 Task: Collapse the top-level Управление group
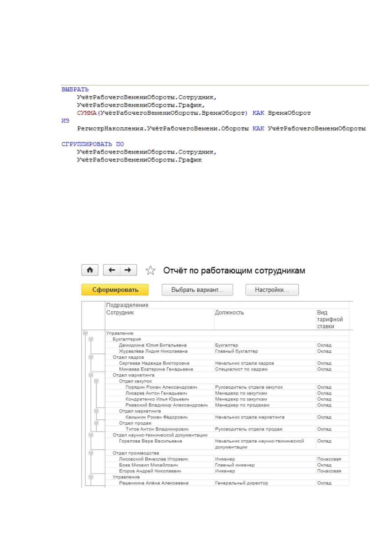[x=85, y=333]
